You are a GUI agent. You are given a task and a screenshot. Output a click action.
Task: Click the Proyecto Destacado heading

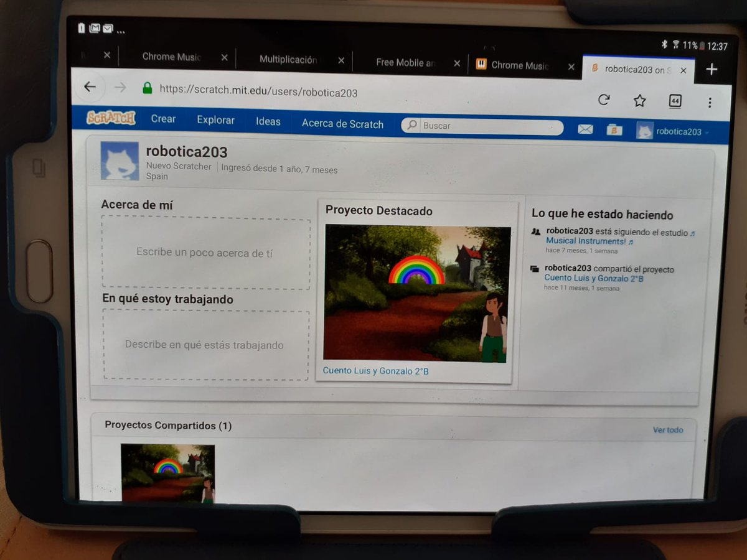click(378, 211)
